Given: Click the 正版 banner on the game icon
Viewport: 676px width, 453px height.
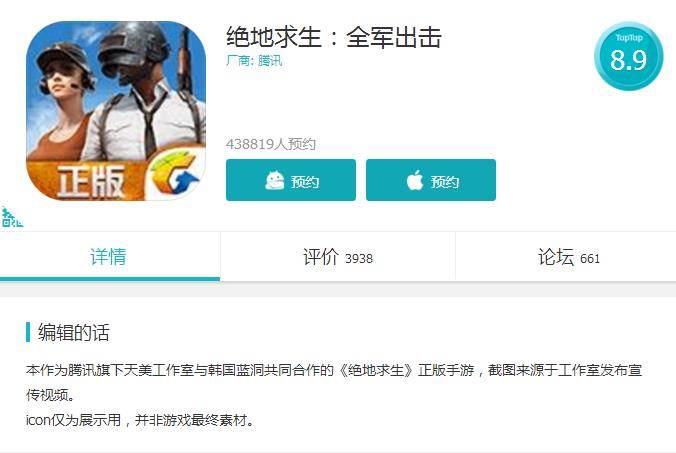Looking at the screenshot, I should point(91,181).
